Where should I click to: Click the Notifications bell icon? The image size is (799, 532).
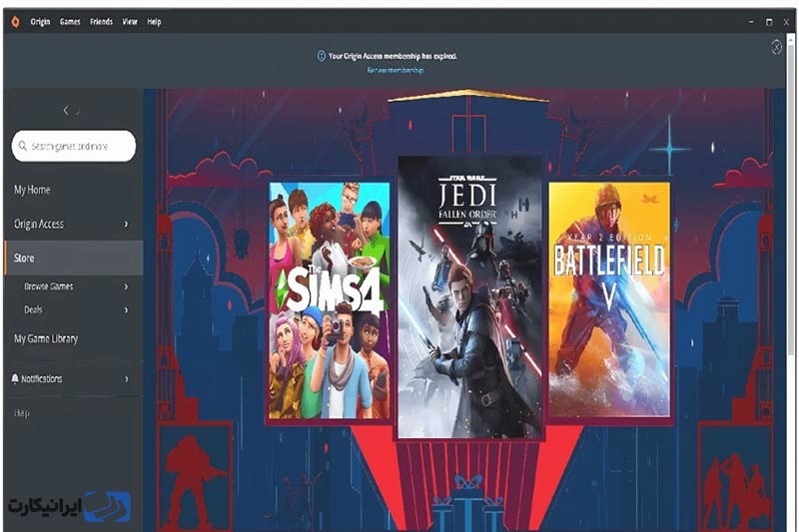coord(15,378)
